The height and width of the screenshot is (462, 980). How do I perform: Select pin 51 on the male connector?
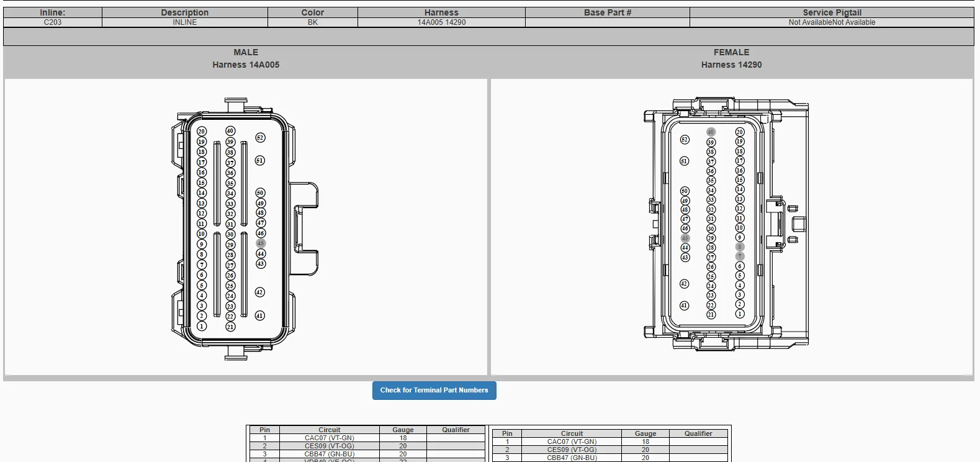[x=260, y=160]
